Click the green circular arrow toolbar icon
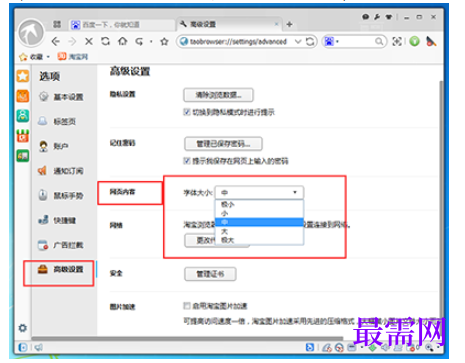The width and height of the screenshot is (465, 363). click(x=414, y=41)
